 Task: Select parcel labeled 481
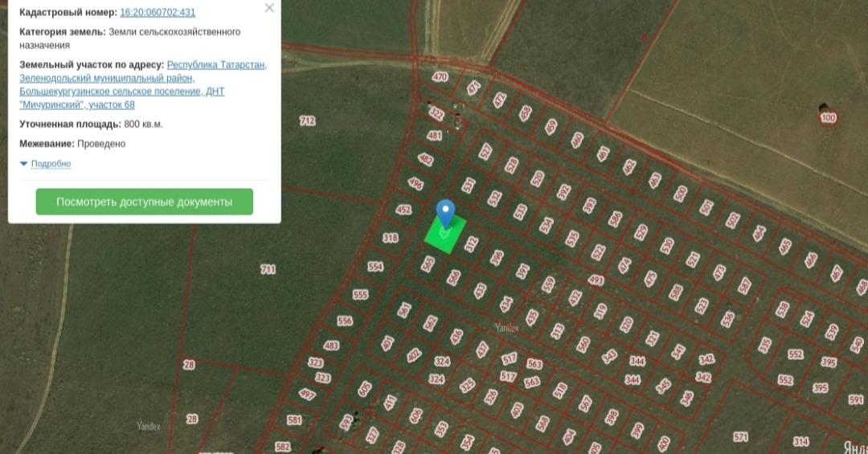435,136
